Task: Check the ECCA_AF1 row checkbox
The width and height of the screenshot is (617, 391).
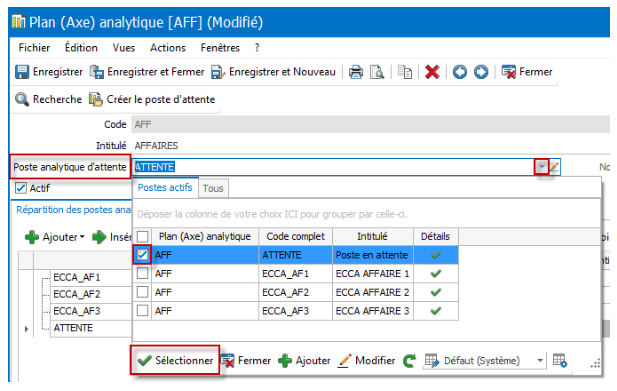Action: (x=142, y=273)
